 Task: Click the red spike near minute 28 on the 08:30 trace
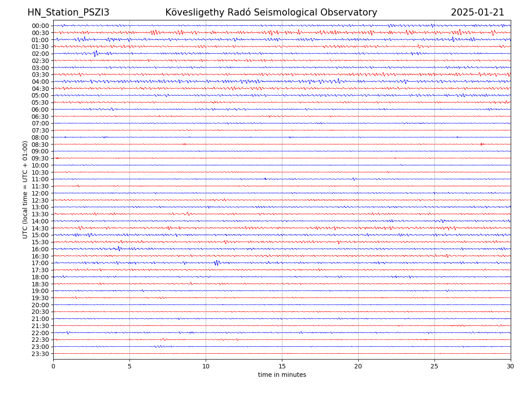tap(481, 144)
